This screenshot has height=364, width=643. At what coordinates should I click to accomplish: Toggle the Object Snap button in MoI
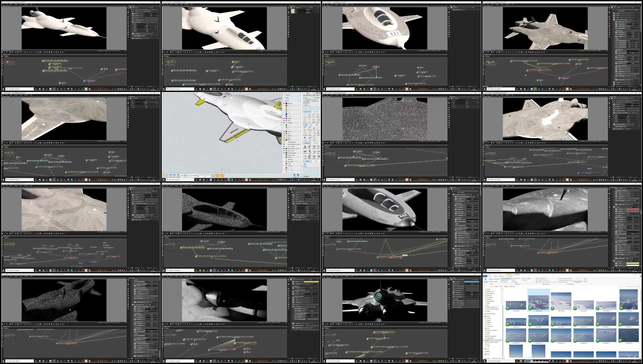pyautogui.click(x=222, y=176)
